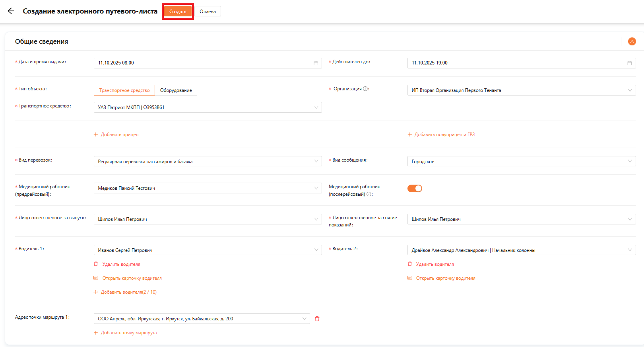Toggle послерейсовый medical worker switch
The image size is (644, 347).
(x=415, y=189)
